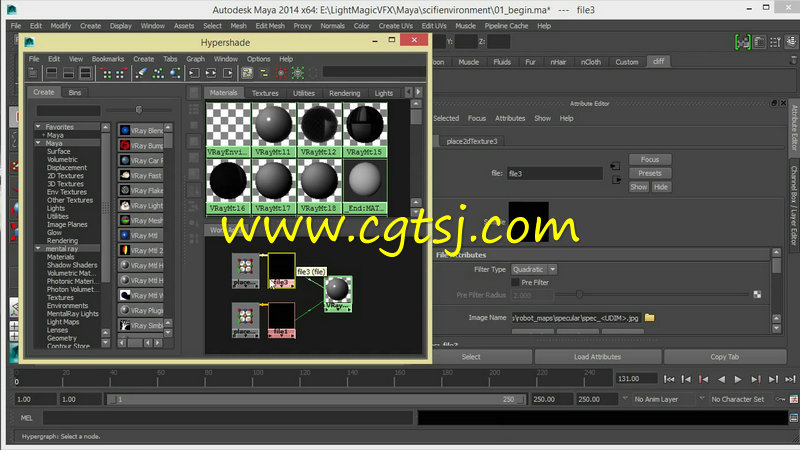
Task: Select the VRay Light Mtl icon
Action: (125, 205)
